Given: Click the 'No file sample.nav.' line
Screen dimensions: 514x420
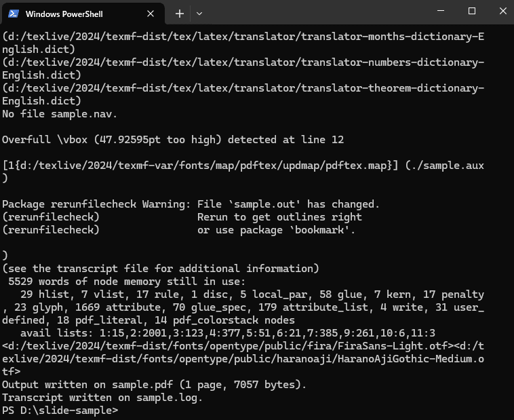Looking at the screenshot, I should click(x=59, y=114).
